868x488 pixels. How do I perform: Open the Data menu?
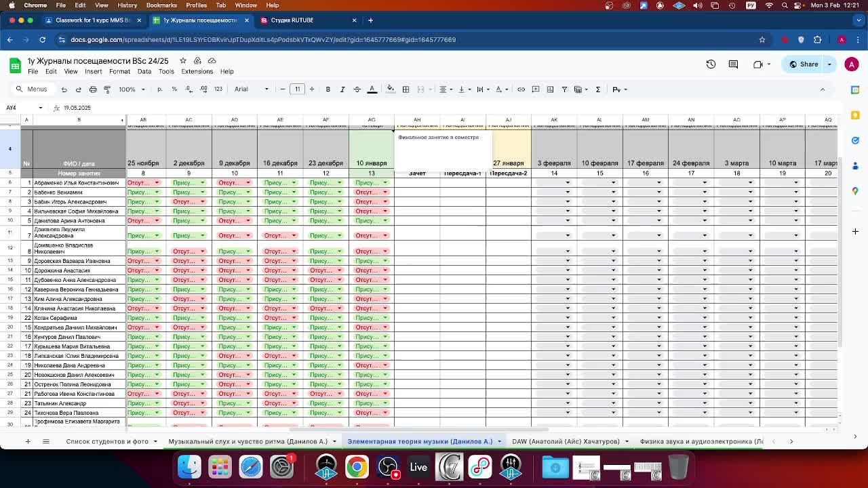click(x=144, y=72)
